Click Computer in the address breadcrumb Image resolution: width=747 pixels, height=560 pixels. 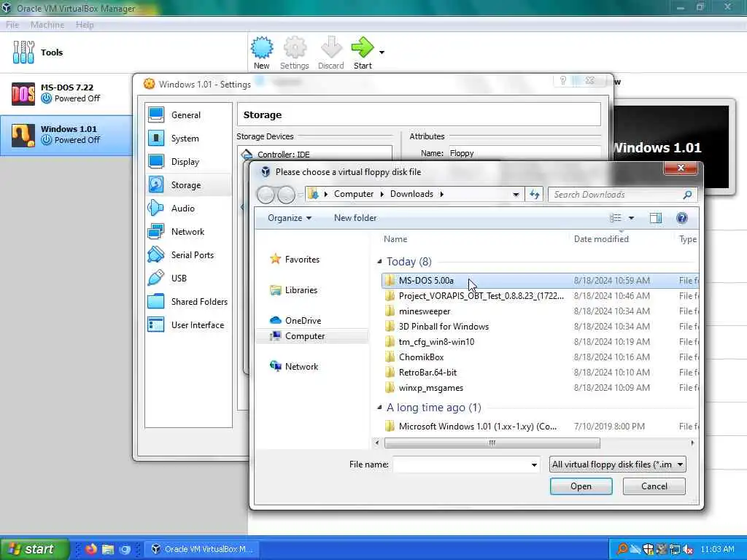[x=354, y=194]
